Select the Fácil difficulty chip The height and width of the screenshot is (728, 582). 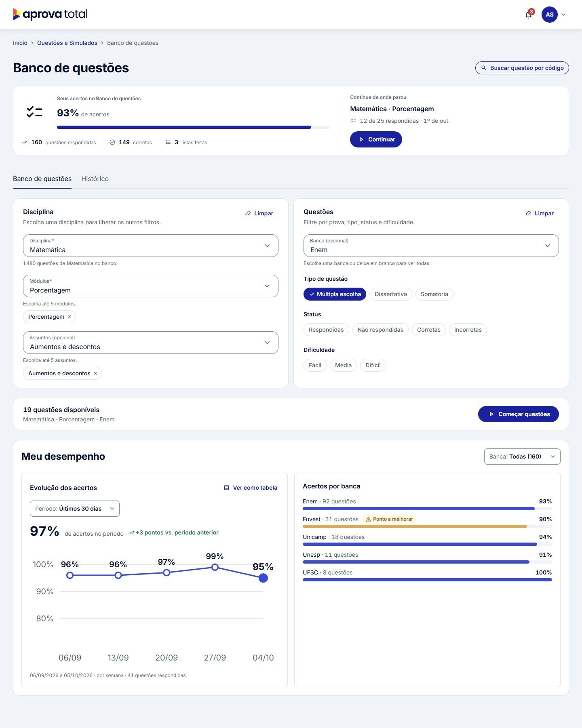pos(315,365)
